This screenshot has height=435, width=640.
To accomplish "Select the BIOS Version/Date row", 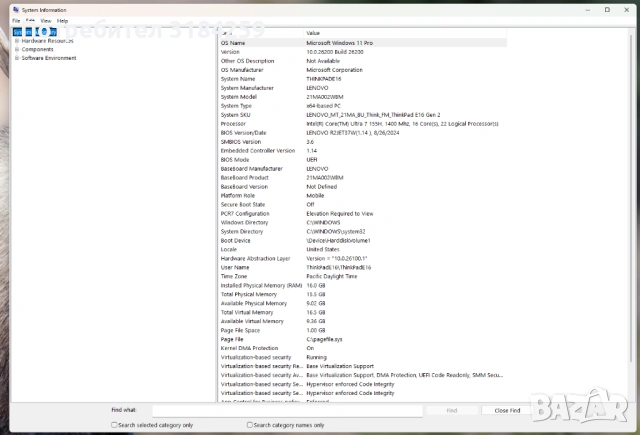I will point(362,133).
